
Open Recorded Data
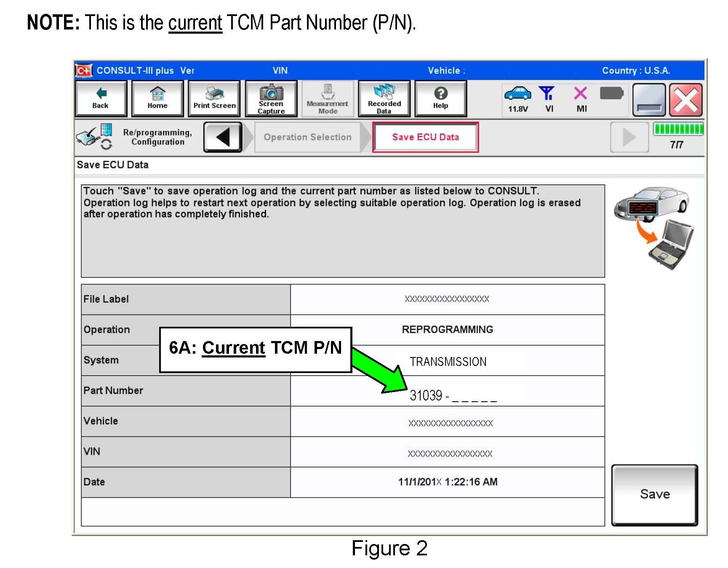(x=384, y=99)
